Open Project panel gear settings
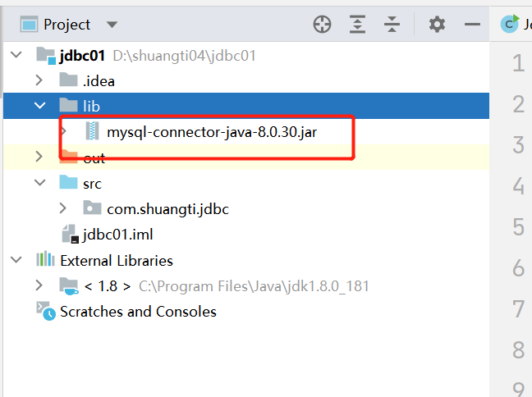The width and height of the screenshot is (532, 397). pos(437,25)
